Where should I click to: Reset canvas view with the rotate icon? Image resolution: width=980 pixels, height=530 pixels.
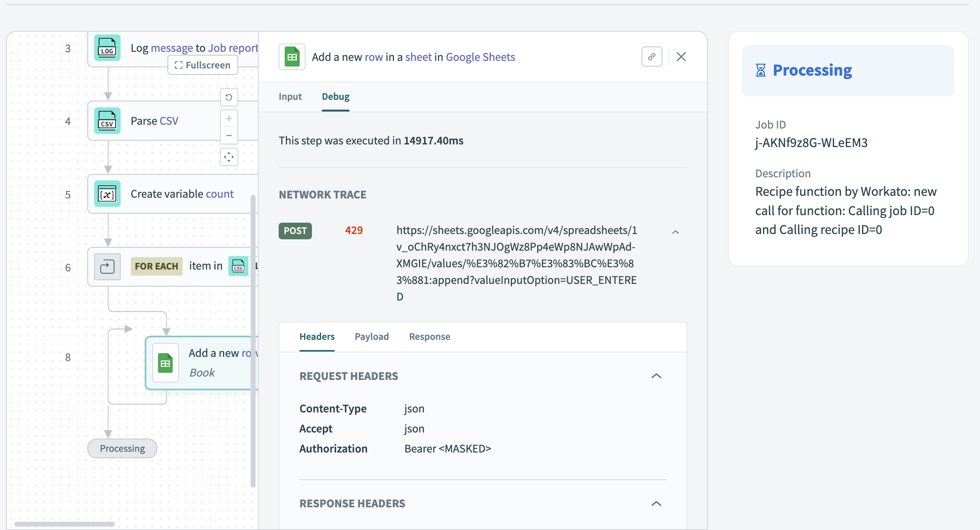[x=229, y=98]
